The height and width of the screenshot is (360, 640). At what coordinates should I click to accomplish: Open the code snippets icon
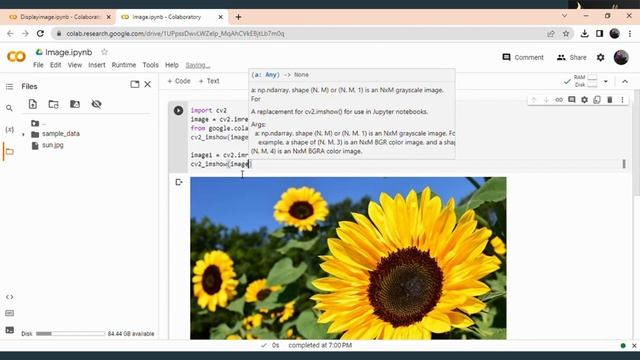pyautogui.click(x=9, y=297)
